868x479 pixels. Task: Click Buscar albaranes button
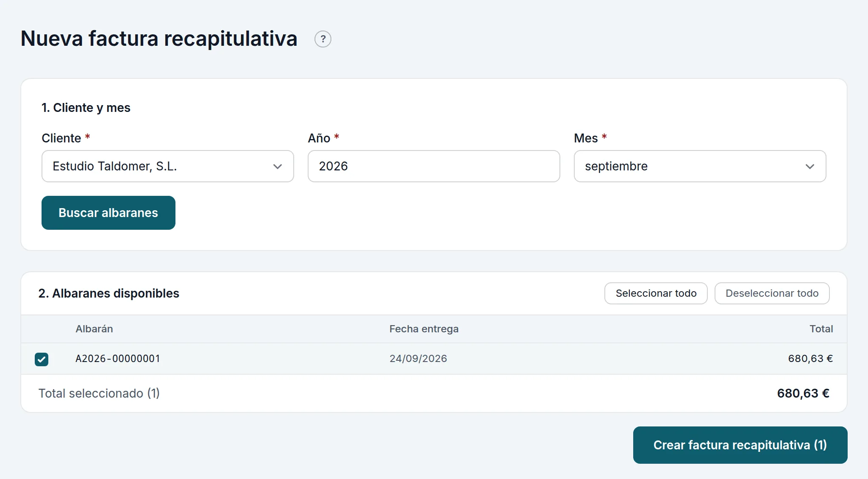click(108, 213)
